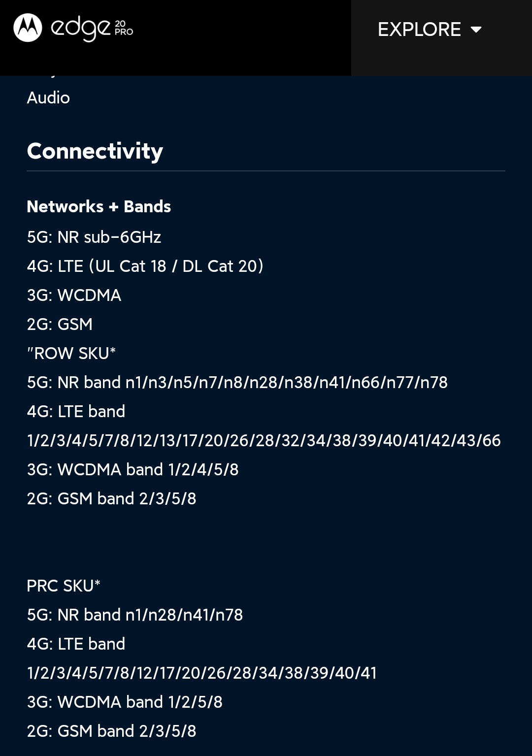The image size is (532, 756).
Task: Click the ROW SKU* label
Action: click(x=71, y=353)
